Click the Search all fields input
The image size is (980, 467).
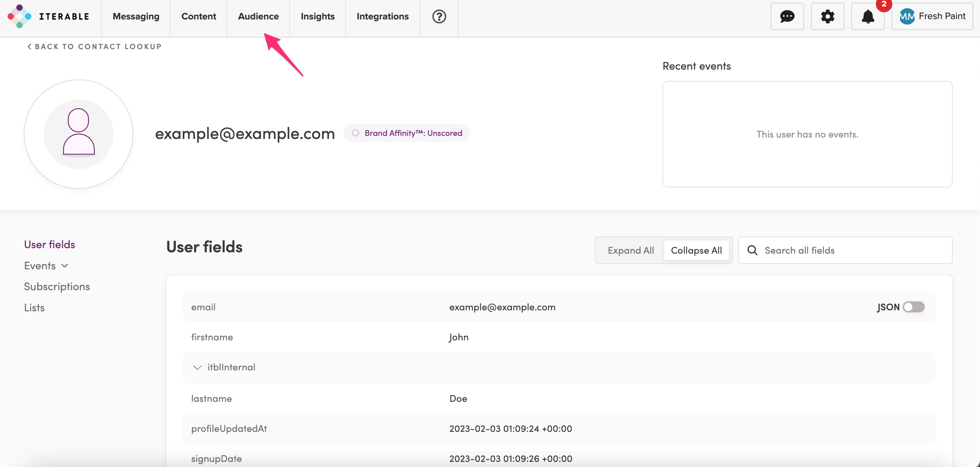click(852, 250)
